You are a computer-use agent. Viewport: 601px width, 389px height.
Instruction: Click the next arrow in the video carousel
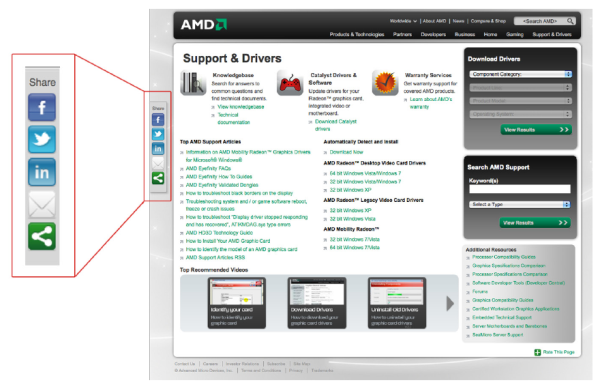450,303
